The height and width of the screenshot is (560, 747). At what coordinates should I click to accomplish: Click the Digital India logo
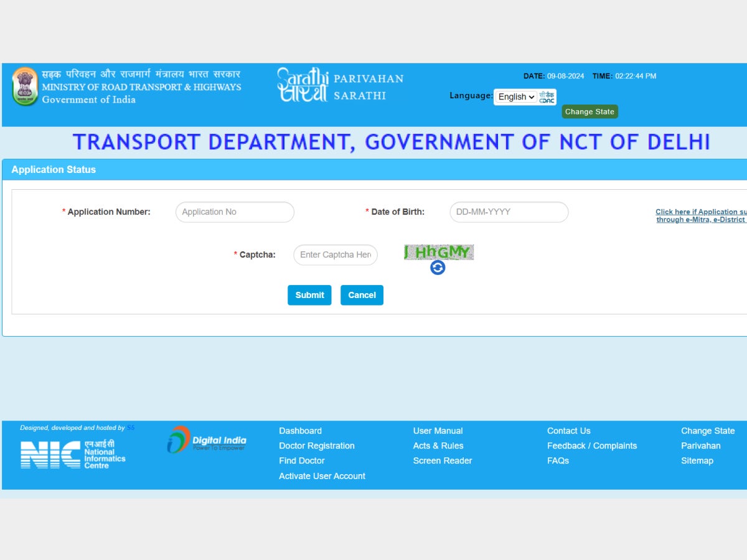coord(209,441)
